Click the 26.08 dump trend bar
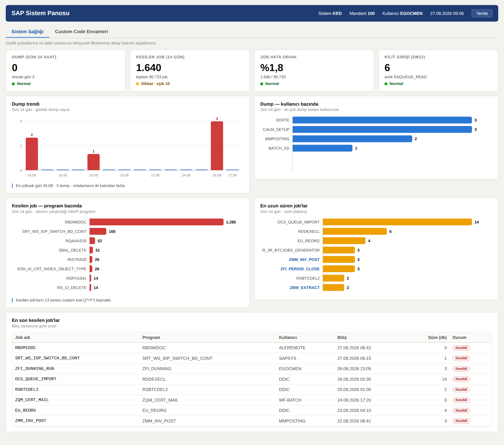The width and height of the screenshot is (504, 445). [217, 146]
